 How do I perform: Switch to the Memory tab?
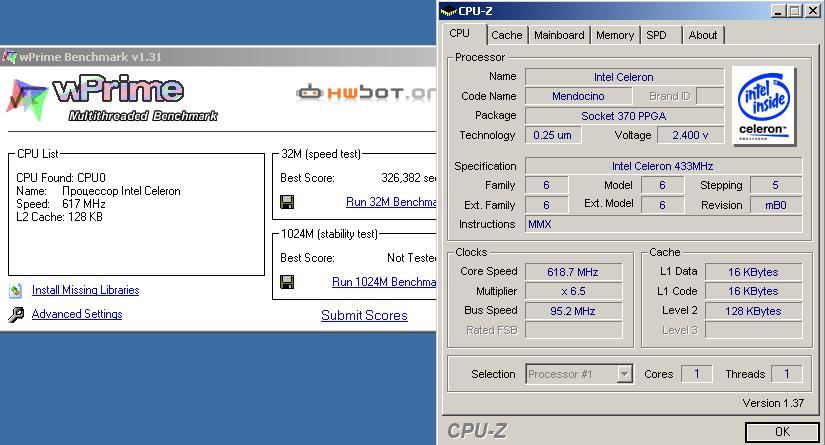(615, 35)
